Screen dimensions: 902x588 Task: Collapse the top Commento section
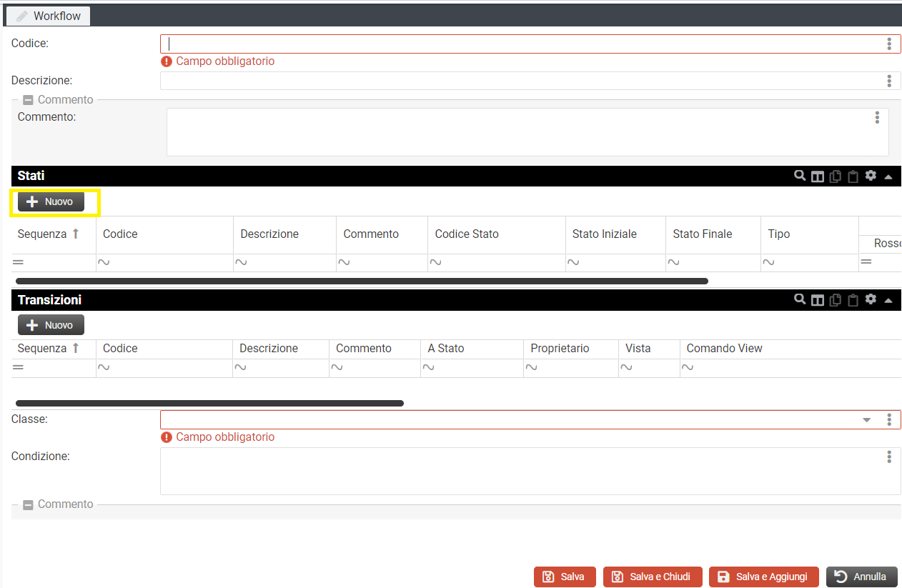point(29,100)
